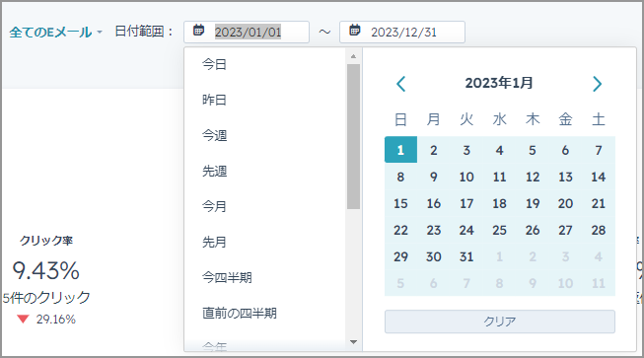
Task: Click the calendar icon in the start date field
Action: point(199,30)
